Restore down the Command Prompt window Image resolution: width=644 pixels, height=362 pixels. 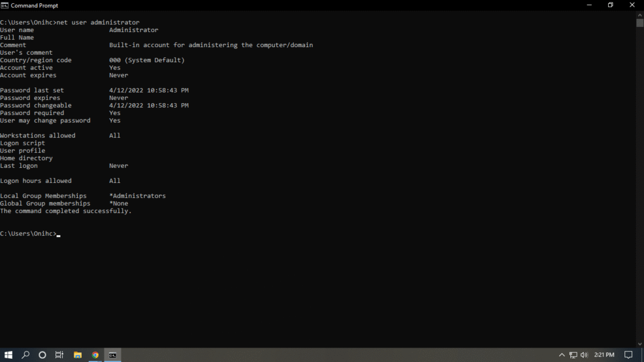pyautogui.click(x=610, y=5)
